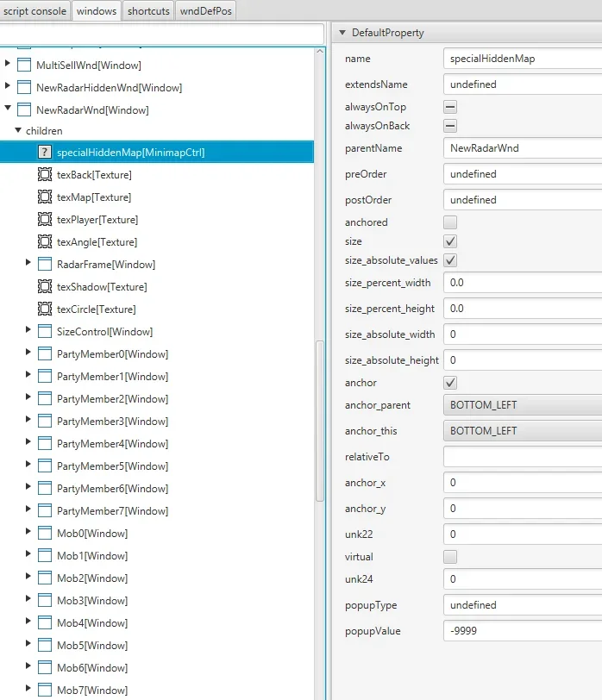Viewport: 602px width, 700px height.
Task: Uncheck the anchor checkbox
Action: pos(450,383)
